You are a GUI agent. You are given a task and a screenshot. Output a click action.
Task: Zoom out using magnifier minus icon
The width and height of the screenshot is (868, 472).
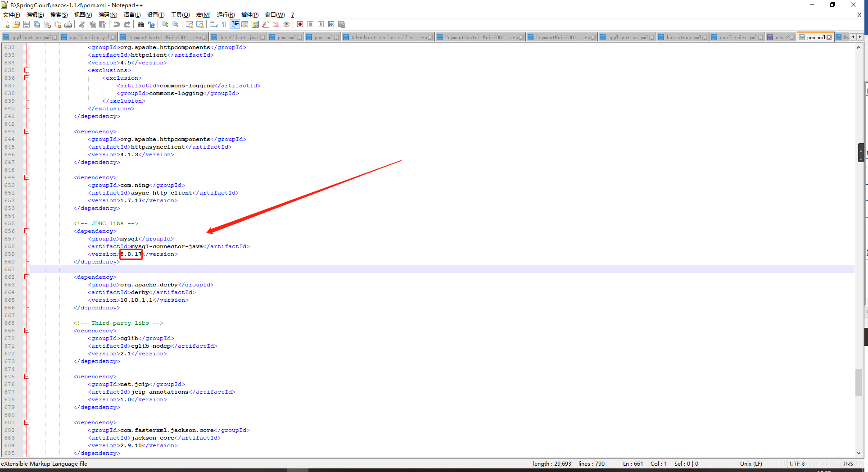click(x=176, y=24)
